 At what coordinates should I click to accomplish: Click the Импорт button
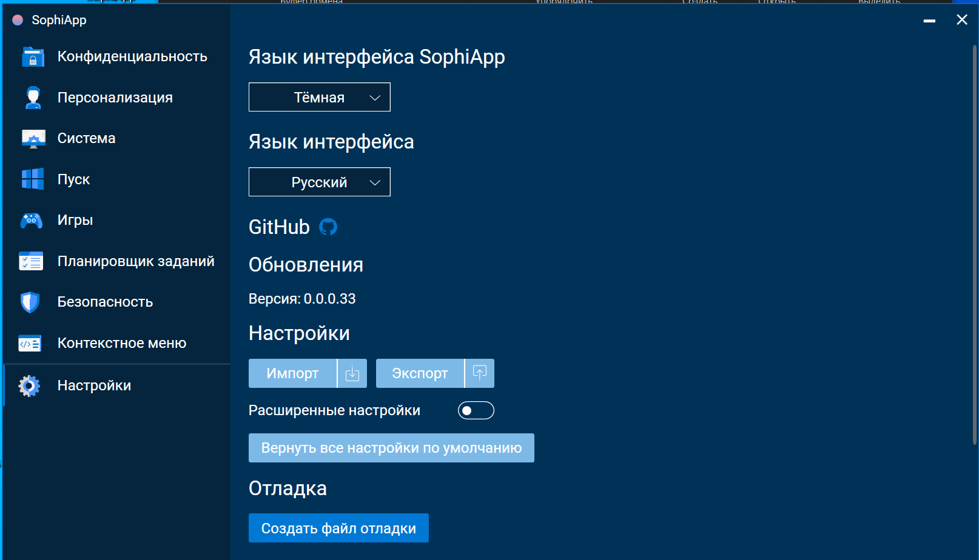pos(292,373)
